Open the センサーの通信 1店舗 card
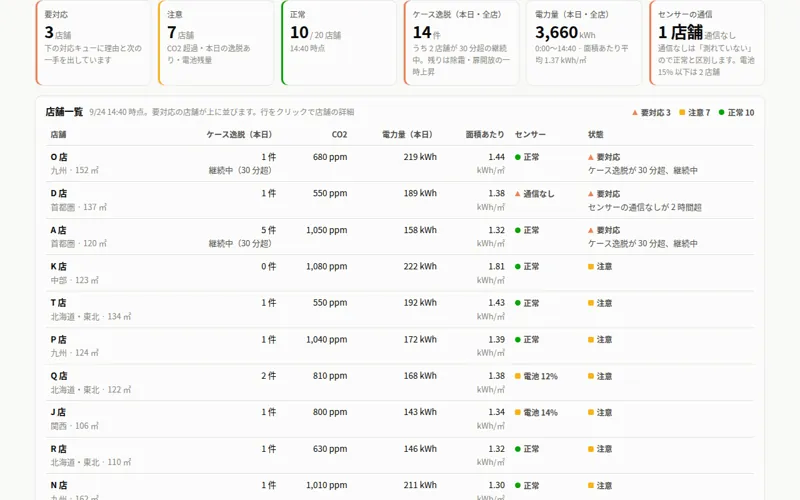The height and width of the screenshot is (500, 800). (x=707, y=43)
